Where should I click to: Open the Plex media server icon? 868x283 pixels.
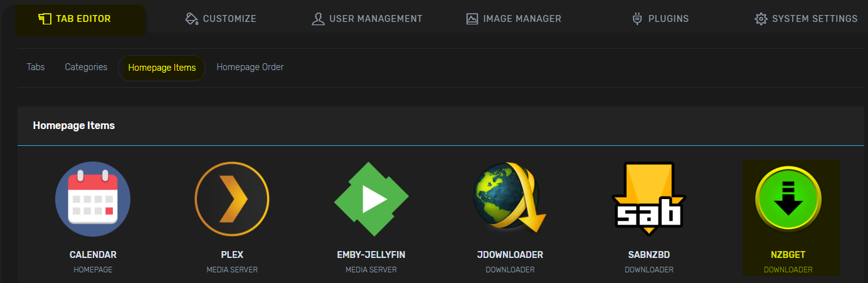pyautogui.click(x=232, y=198)
